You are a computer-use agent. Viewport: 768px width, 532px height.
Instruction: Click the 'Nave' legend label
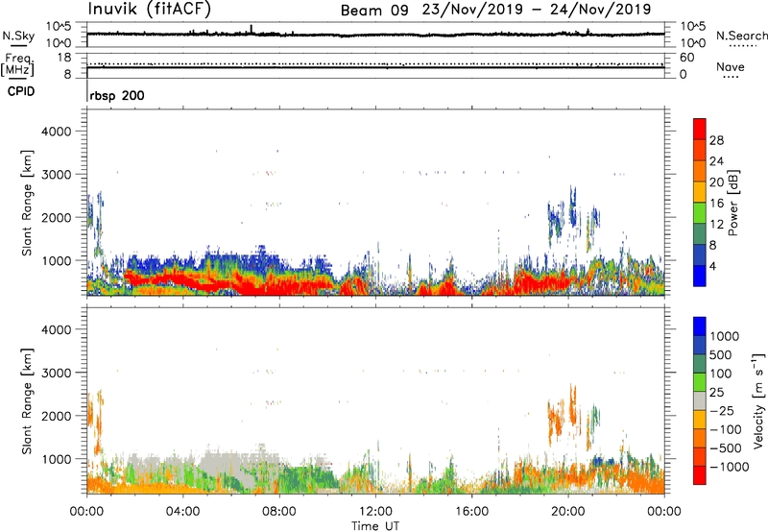(731, 67)
